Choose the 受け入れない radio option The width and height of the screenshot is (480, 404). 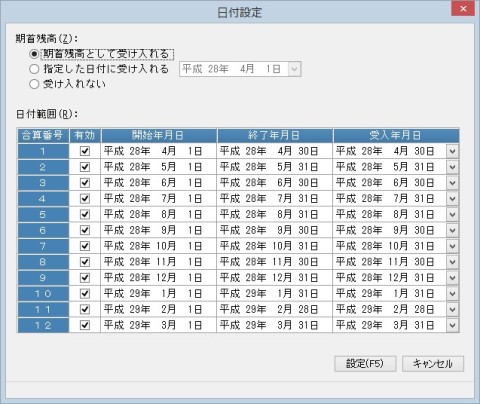[34, 84]
